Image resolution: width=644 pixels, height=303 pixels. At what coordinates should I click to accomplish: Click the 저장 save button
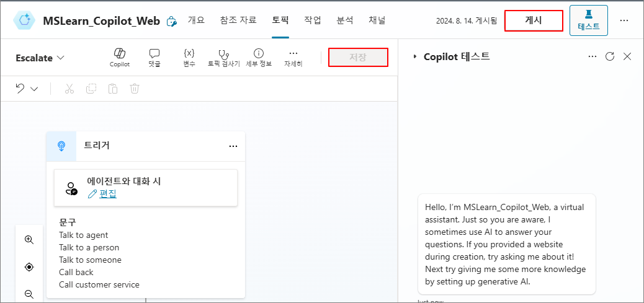point(358,58)
